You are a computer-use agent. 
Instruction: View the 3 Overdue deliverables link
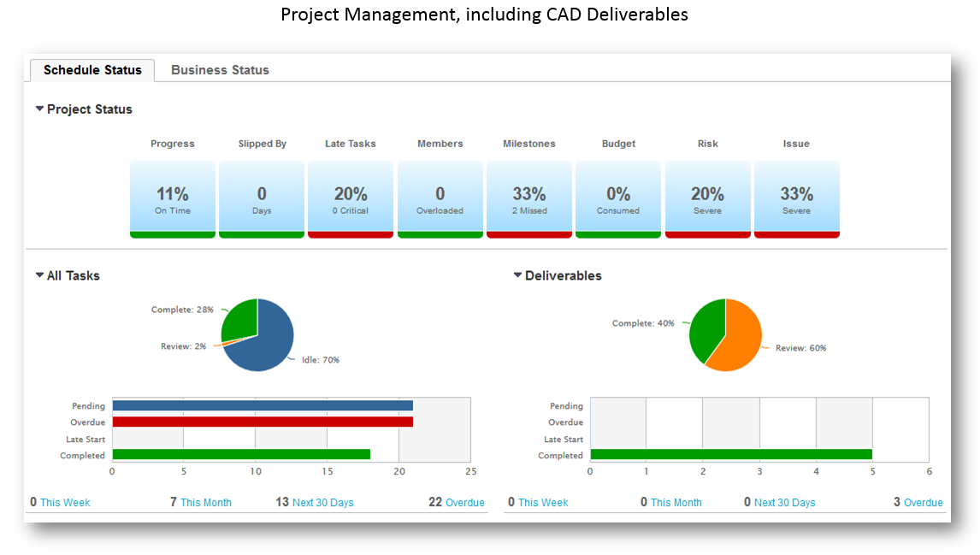tap(923, 503)
